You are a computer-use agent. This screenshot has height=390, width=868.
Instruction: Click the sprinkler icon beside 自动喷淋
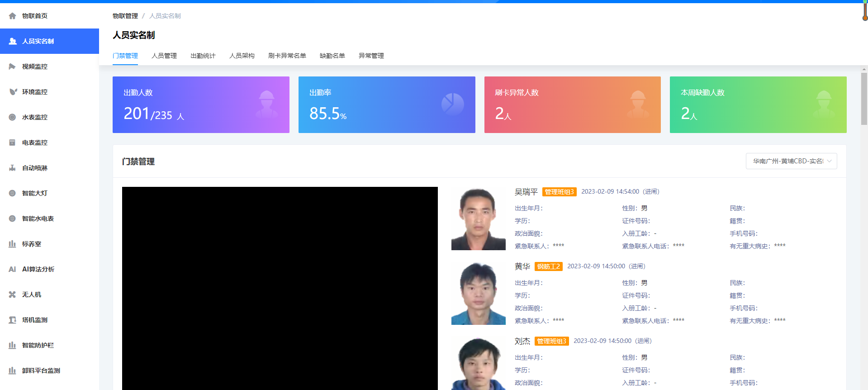click(x=12, y=168)
